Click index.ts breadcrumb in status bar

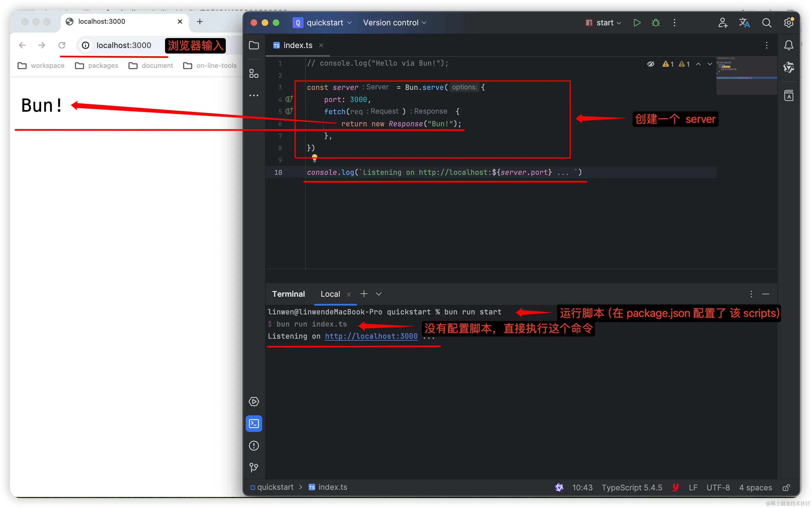click(x=328, y=487)
